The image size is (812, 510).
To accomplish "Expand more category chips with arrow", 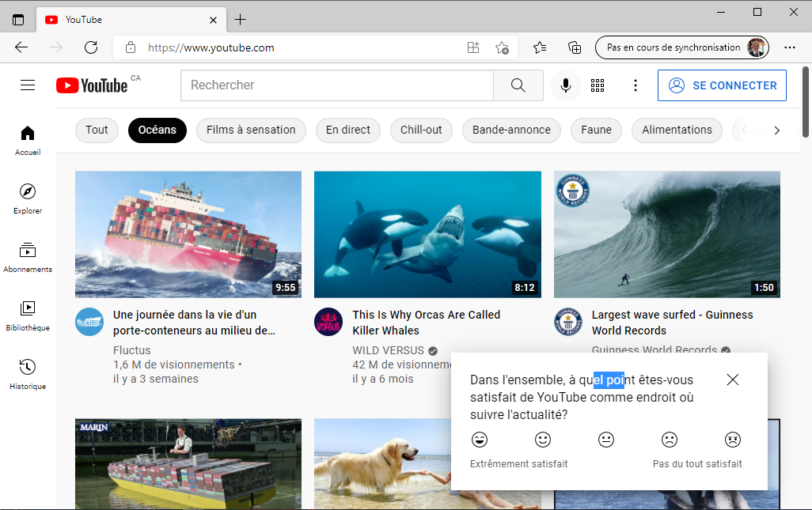I will 776,130.
